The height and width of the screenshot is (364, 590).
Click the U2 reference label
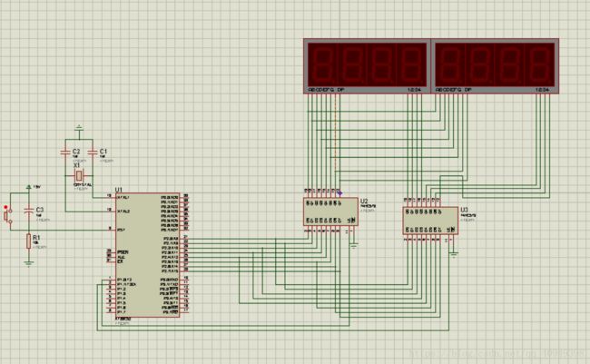pos(364,202)
